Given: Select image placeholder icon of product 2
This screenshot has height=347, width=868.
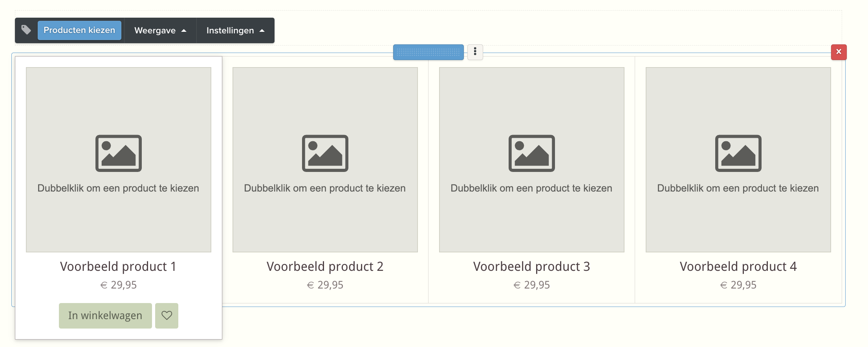Looking at the screenshot, I should [x=325, y=153].
